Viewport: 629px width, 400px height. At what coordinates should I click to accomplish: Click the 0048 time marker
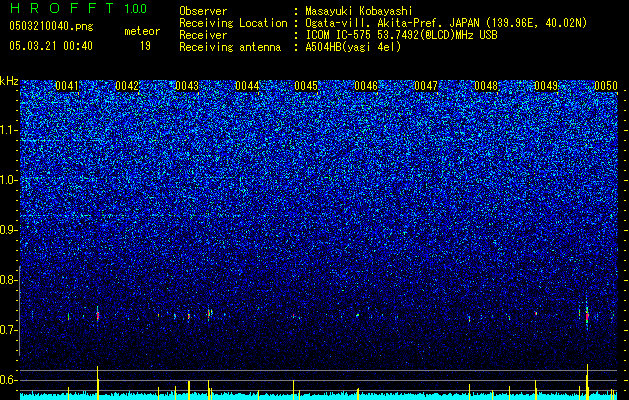[486, 86]
